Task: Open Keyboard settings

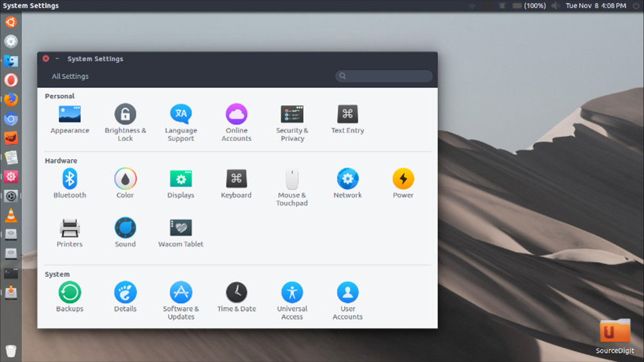Action: tap(236, 183)
